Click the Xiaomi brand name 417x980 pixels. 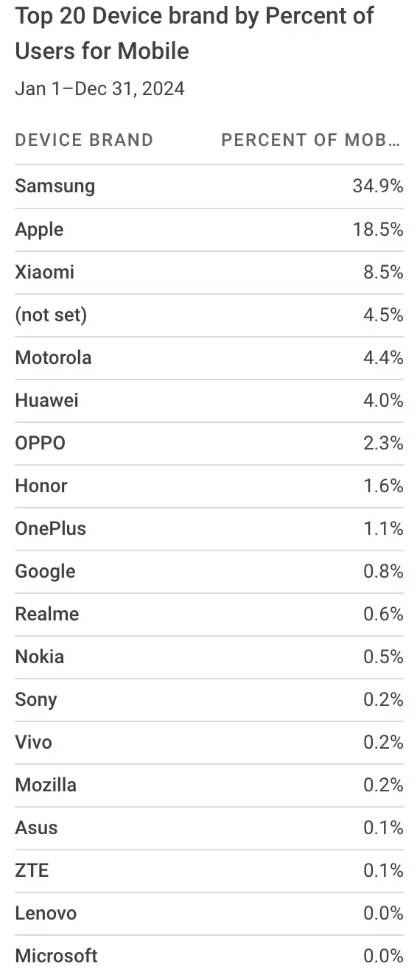[44, 272]
